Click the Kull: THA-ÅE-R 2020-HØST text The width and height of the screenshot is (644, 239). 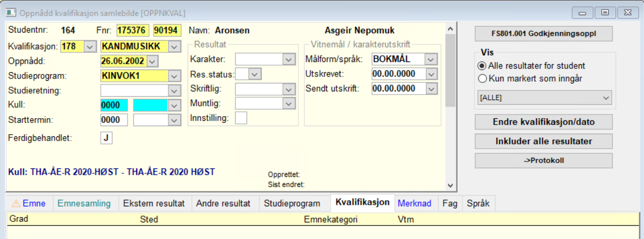coord(111,172)
